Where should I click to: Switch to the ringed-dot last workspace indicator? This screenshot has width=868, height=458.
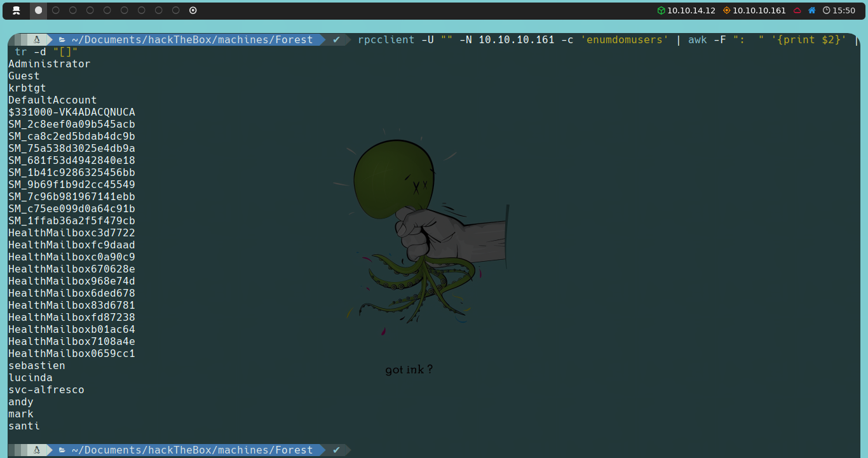coord(193,10)
